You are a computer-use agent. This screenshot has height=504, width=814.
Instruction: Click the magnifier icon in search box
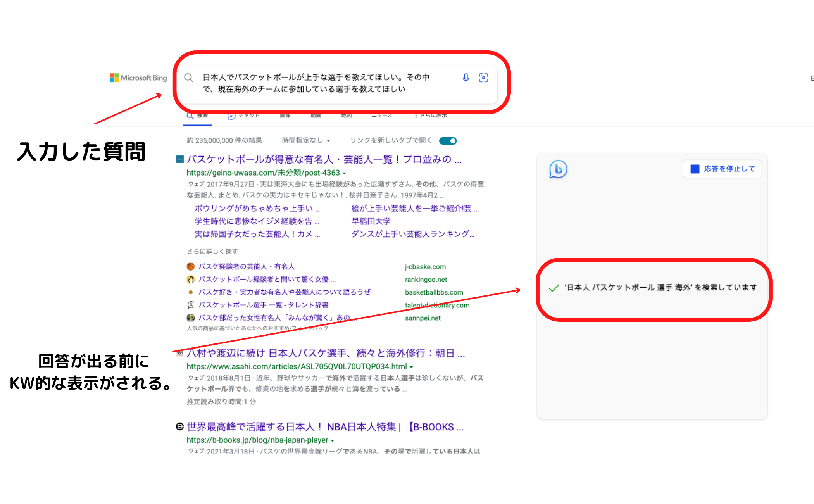point(189,78)
